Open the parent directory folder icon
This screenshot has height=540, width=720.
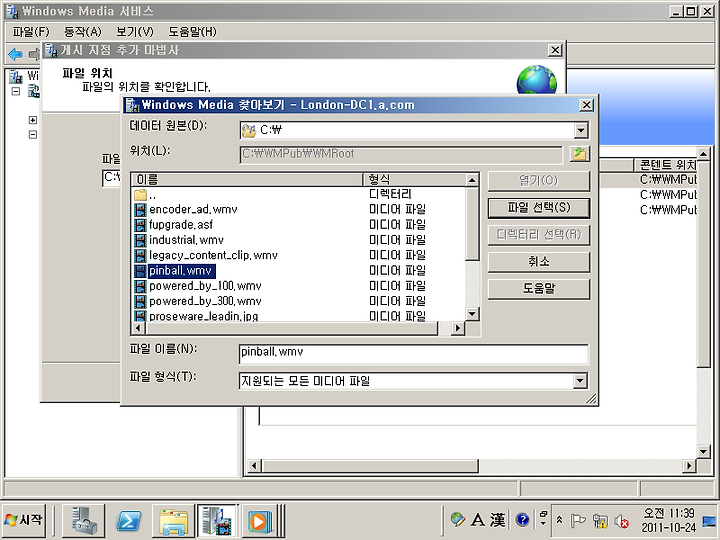coord(140,195)
